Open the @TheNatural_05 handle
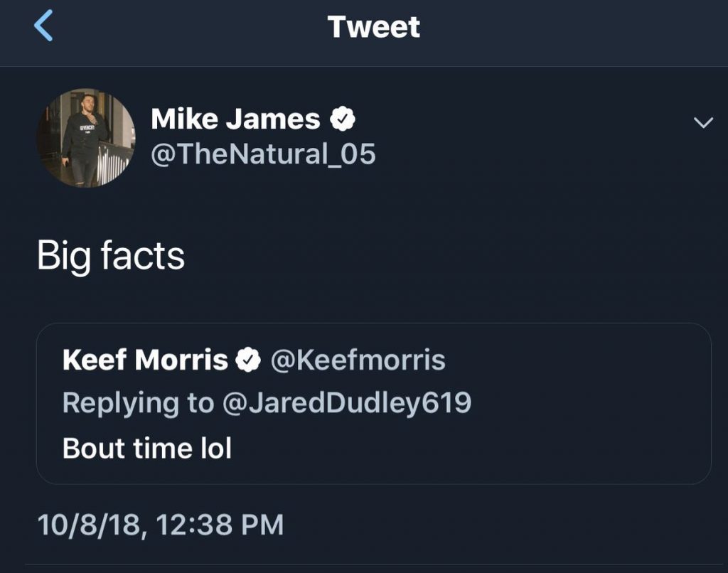728x573 pixels. tap(263, 154)
